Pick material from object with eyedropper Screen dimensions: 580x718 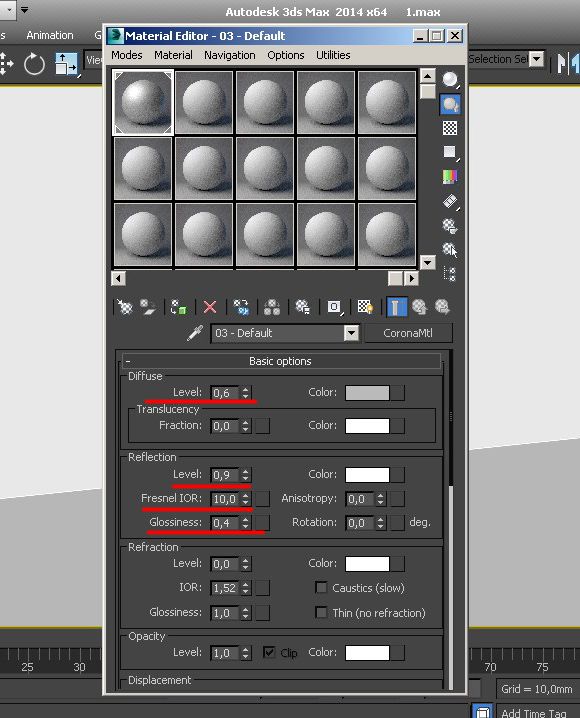point(195,333)
